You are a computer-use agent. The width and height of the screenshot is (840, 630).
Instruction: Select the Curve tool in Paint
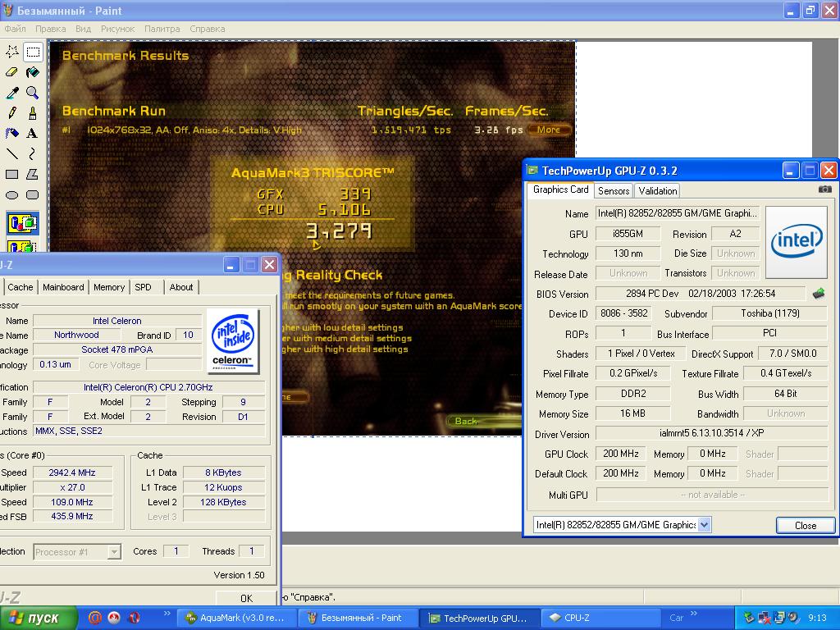[33, 153]
